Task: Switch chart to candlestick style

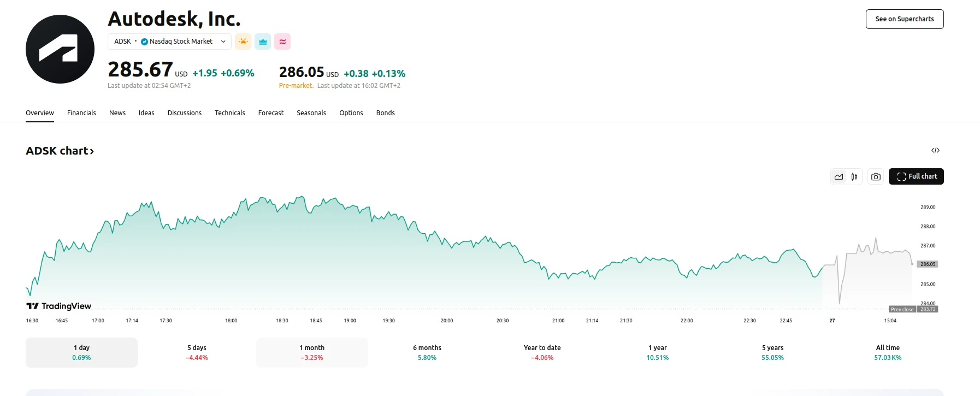Action: point(854,176)
